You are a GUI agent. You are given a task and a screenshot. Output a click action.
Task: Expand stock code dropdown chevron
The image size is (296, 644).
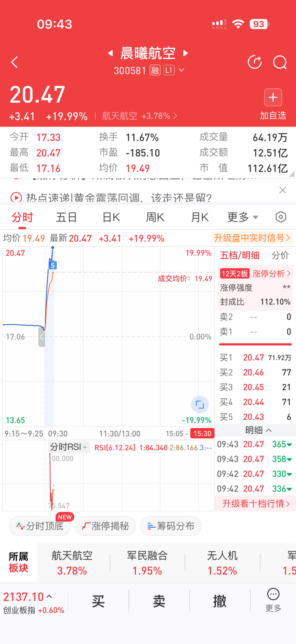pos(182,71)
